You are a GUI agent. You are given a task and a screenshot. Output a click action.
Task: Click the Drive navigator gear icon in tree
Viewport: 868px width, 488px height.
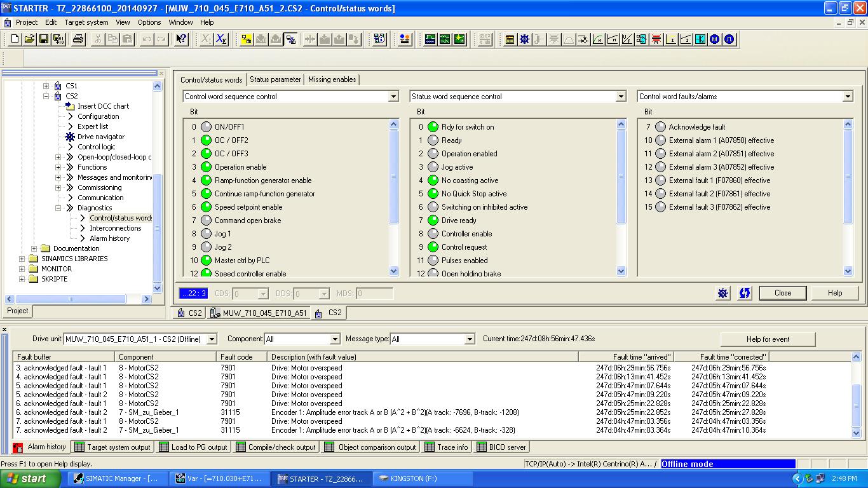pos(70,137)
